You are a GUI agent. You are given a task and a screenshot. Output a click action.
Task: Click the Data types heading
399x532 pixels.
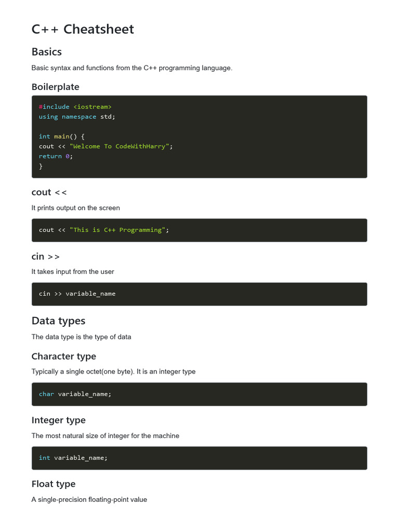coord(58,321)
